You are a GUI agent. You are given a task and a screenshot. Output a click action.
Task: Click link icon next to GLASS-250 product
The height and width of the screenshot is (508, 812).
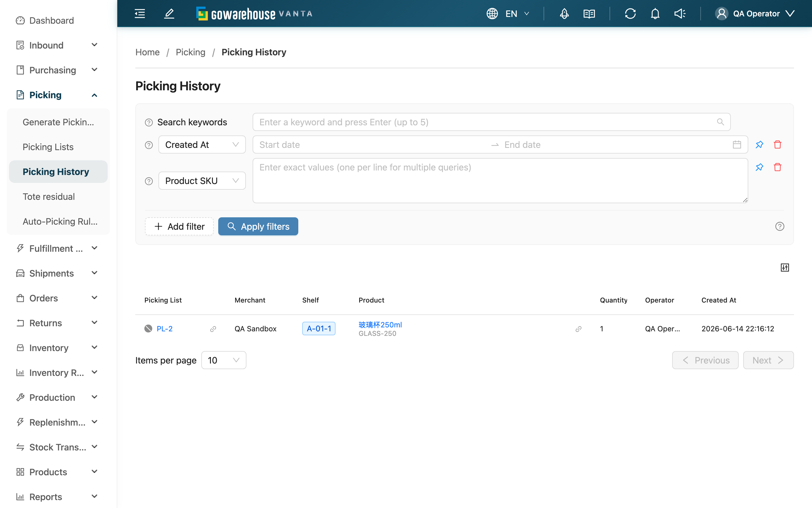point(579,329)
